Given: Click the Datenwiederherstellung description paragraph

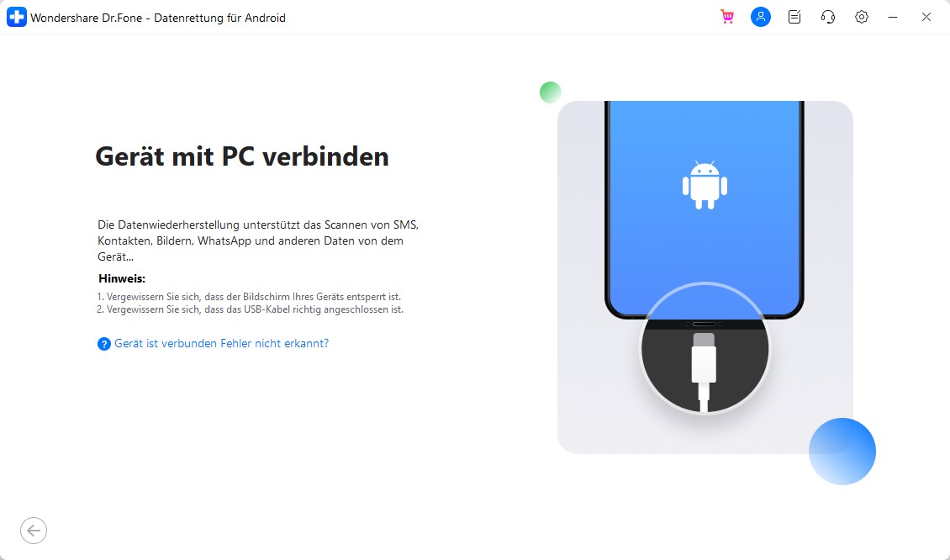Looking at the screenshot, I should 258,240.
